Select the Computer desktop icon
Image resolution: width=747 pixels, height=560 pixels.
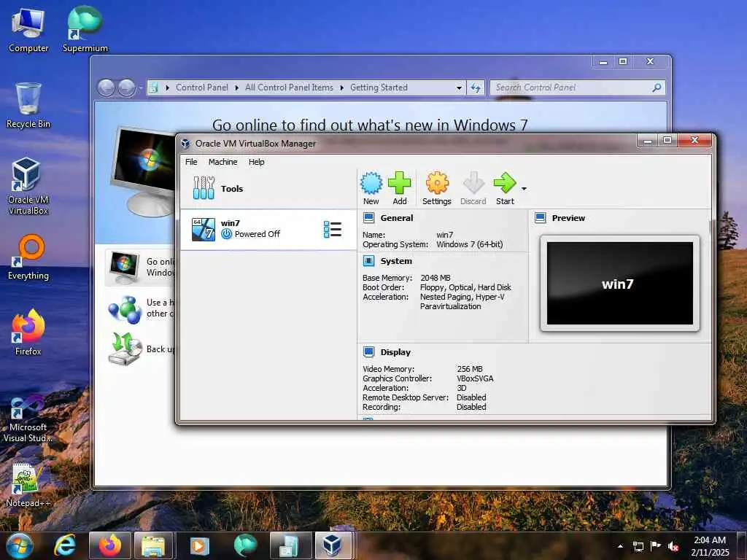28,30
